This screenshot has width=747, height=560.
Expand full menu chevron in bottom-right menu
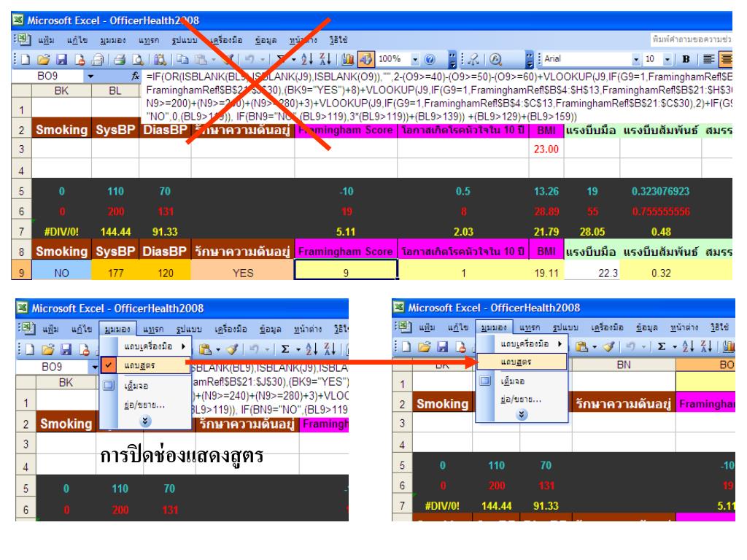coord(522,414)
